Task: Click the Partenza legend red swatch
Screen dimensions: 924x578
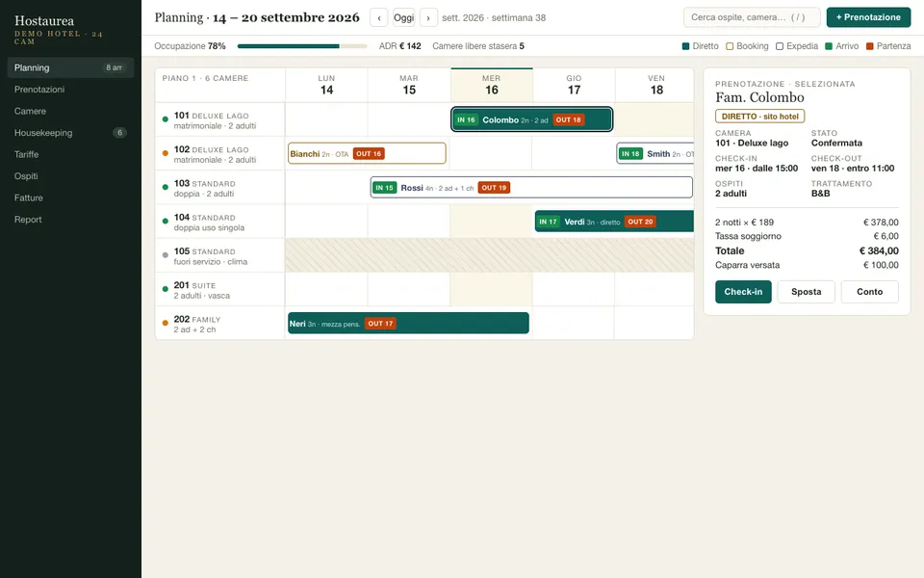Action: pos(869,46)
